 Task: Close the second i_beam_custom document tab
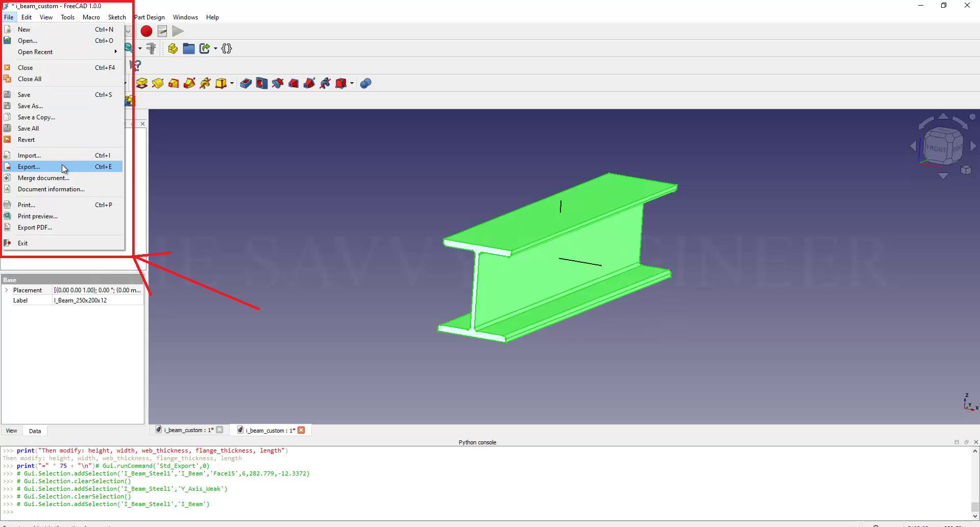(301, 430)
